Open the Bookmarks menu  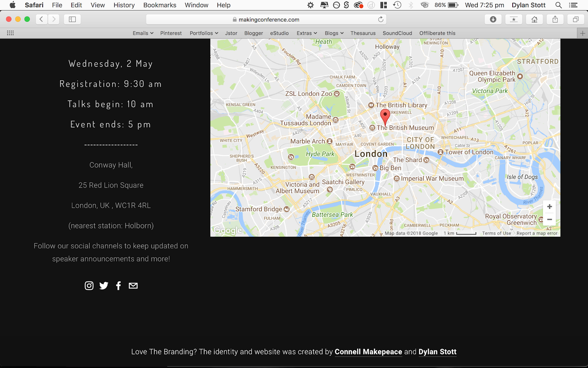[160, 5]
